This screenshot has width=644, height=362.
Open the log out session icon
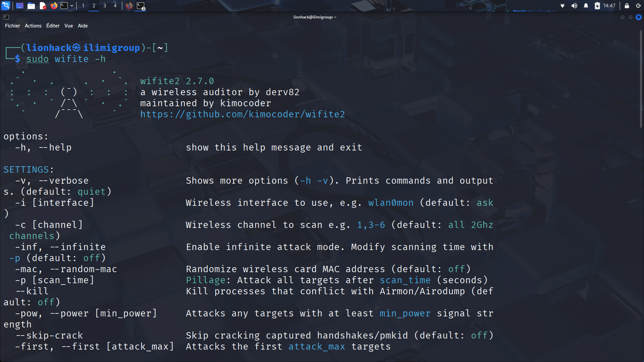(x=638, y=6)
